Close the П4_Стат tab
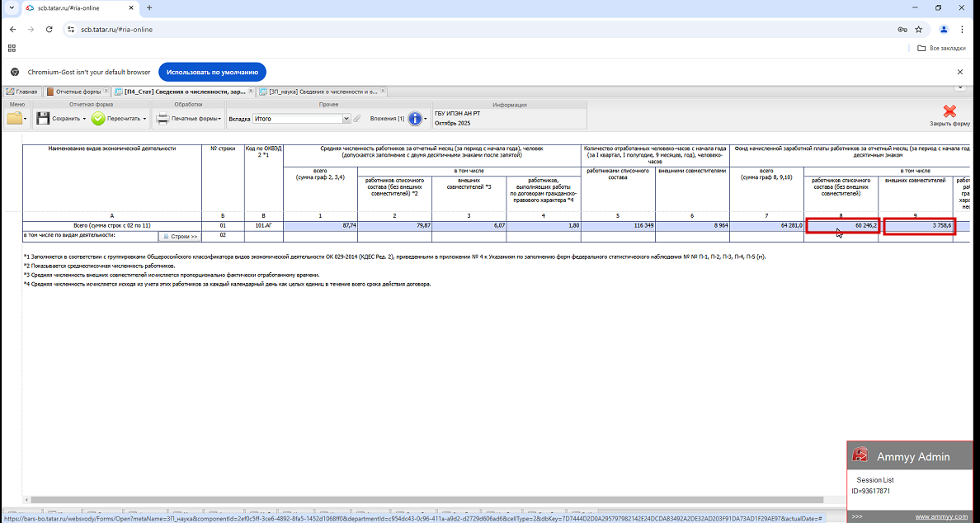 tap(252, 92)
